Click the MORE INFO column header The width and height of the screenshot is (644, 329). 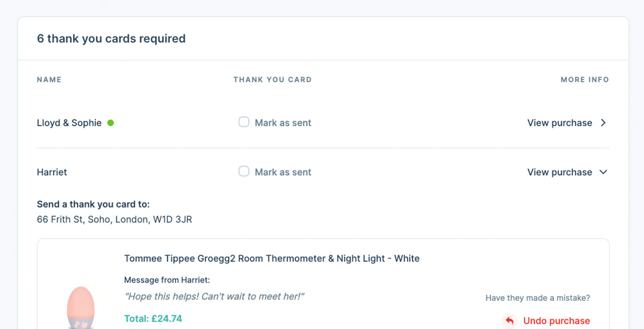pyautogui.click(x=585, y=80)
